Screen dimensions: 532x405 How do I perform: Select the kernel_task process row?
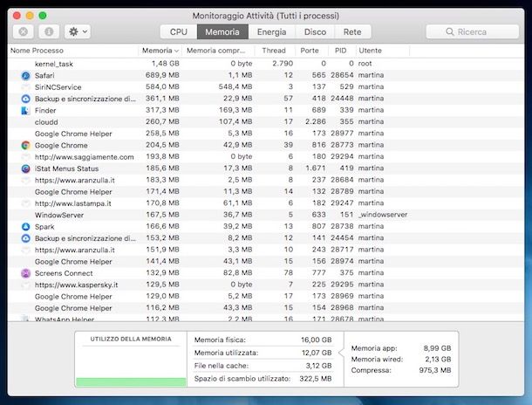[266, 64]
